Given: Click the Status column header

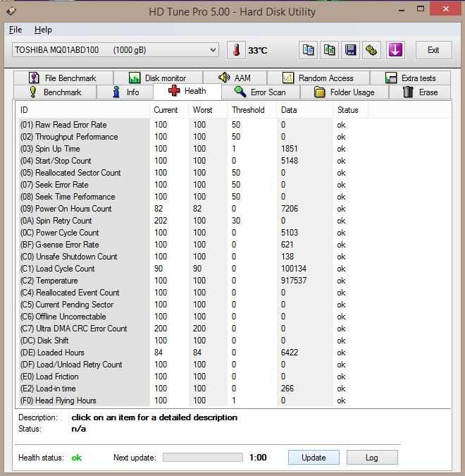Looking at the screenshot, I should (351, 110).
